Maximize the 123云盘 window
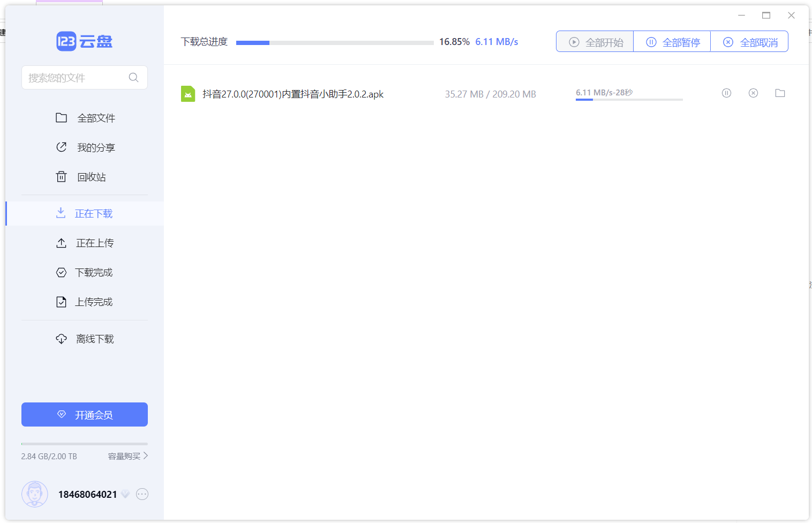The image size is (812, 523). pyautogui.click(x=766, y=16)
